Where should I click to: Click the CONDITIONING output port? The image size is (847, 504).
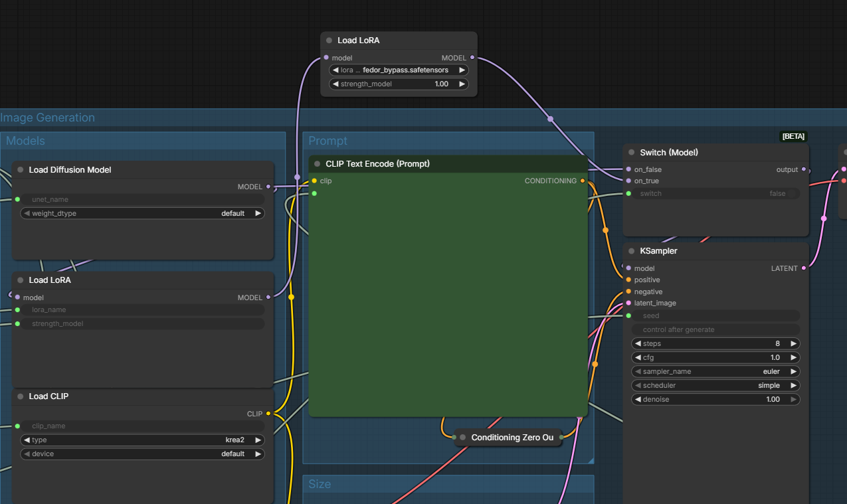(x=583, y=181)
